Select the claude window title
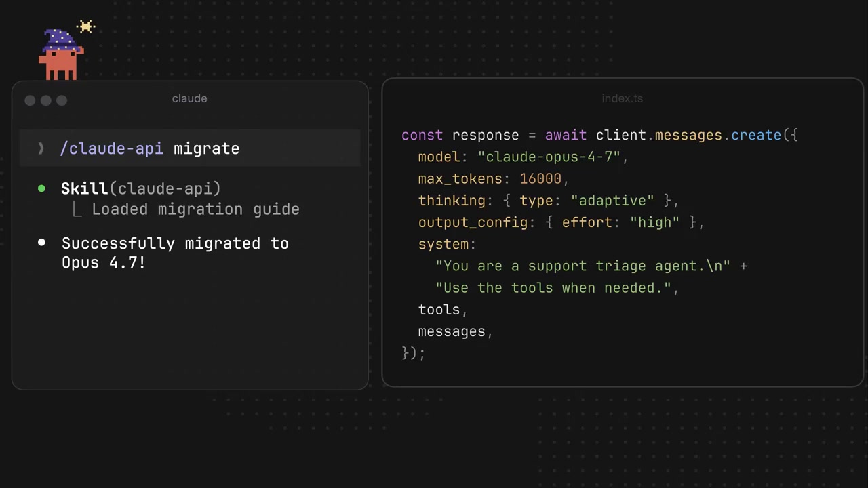The image size is (868, 488). tap(189, 98)
